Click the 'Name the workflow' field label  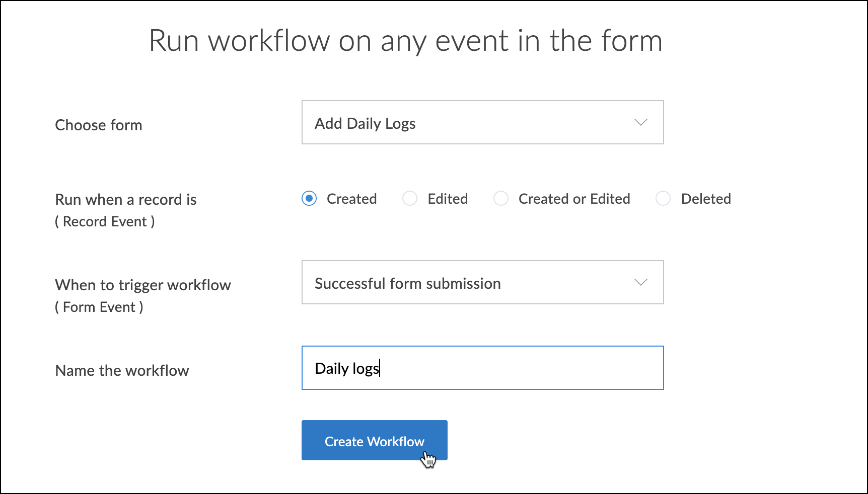tap(122, 371)
